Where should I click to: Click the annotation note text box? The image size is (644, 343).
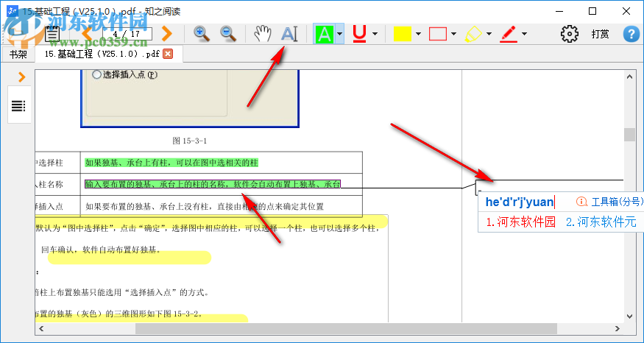tap(550, 185)
